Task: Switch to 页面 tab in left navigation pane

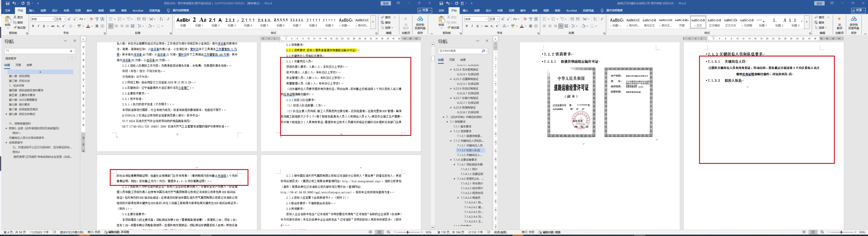Action: pyautogui.click(x=18, y=65)
